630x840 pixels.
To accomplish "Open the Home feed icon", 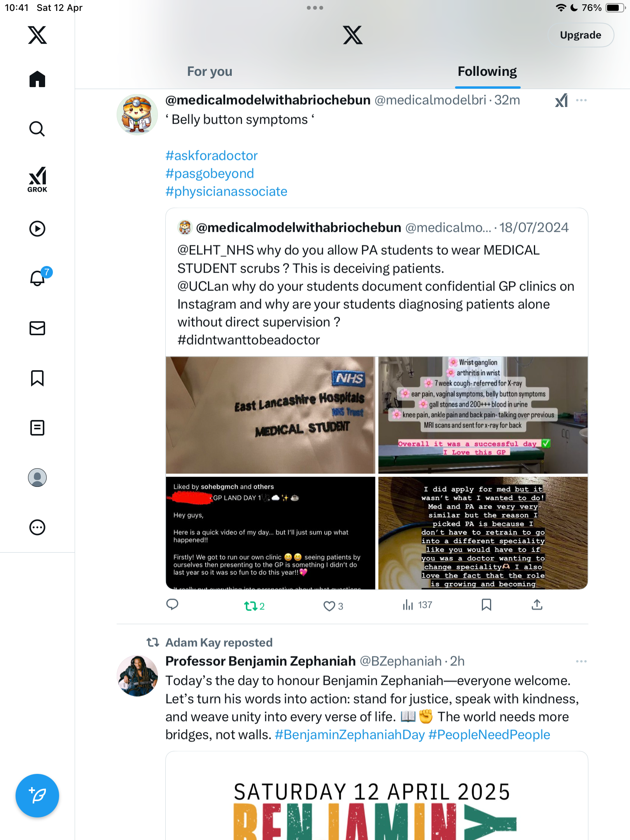I will (37, 79).
